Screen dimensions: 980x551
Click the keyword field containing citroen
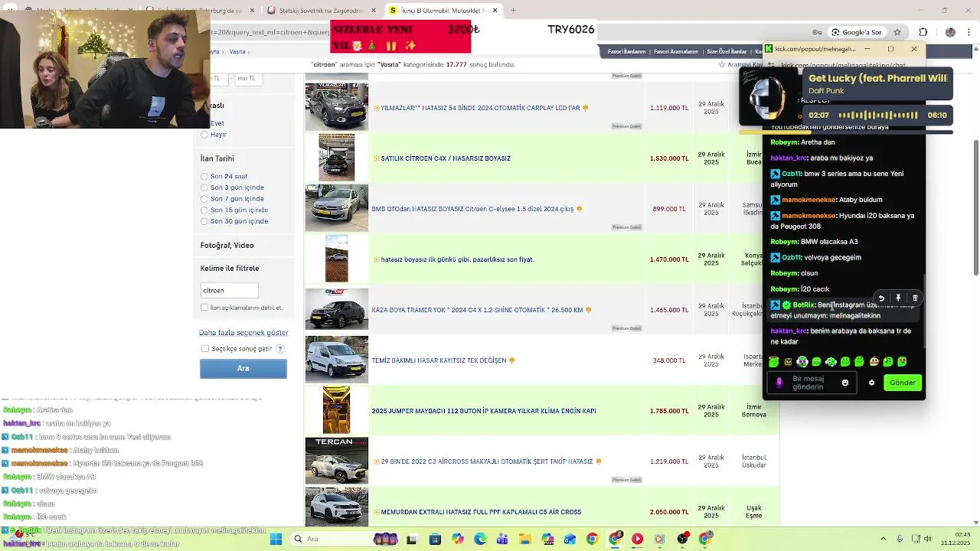click(229, 291)
